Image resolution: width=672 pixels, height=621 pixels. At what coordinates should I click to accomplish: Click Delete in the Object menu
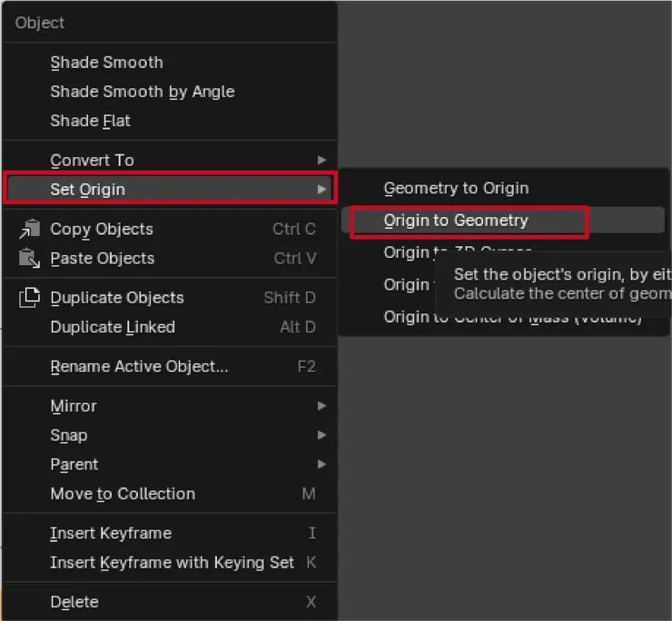tap(74, 601)
